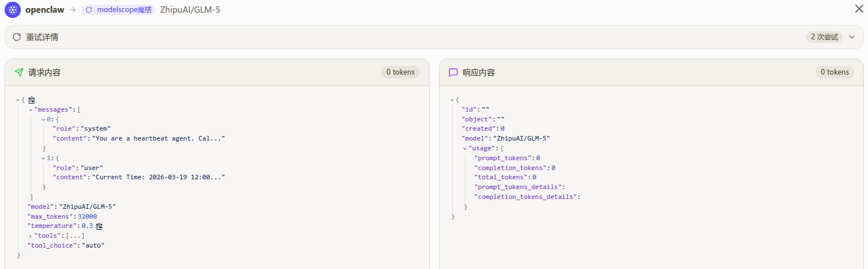Collapse the response root JSON object
The width and height of the screenshot is (868, 269).
tap(452, 100)
